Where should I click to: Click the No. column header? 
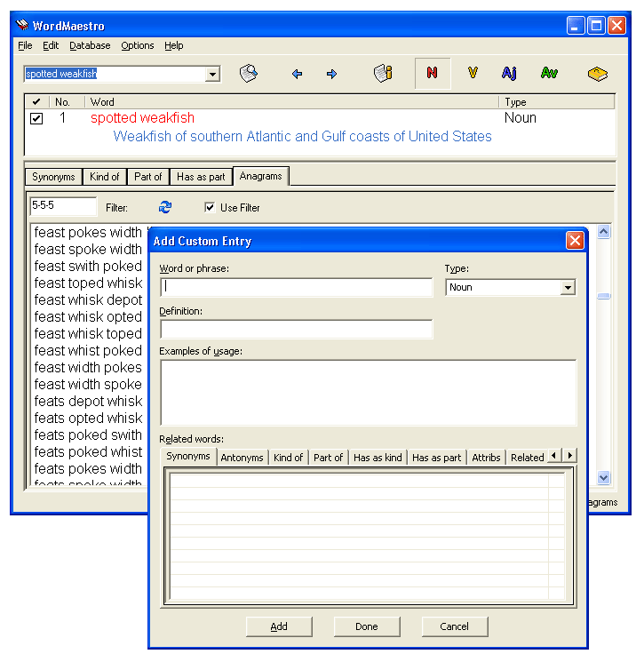point(67,102)
